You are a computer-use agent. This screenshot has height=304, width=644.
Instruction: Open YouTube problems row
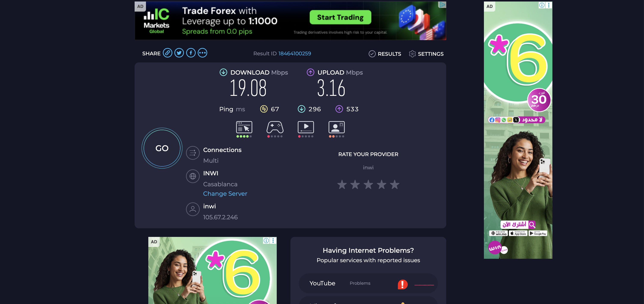pos(368,283)
